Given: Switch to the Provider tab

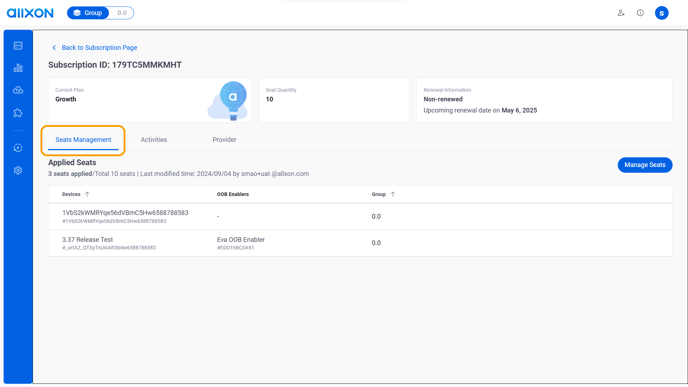Looking at the screenshot, I should click(224, 140).
